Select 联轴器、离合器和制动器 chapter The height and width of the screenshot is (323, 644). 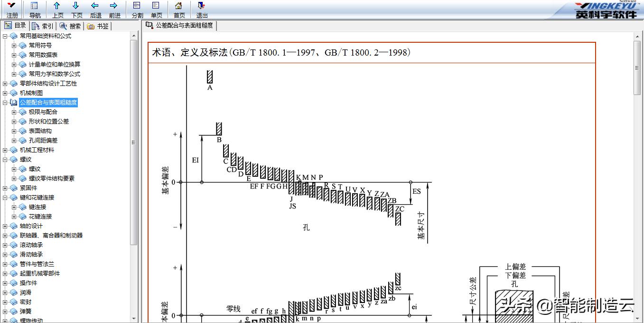[x=51, y=236]
